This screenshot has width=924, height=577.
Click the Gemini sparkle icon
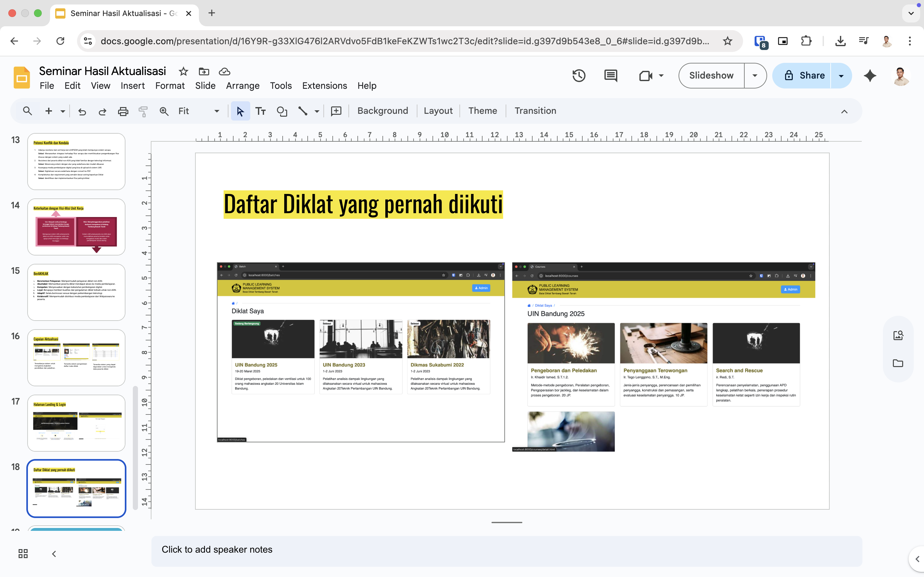coord(870,76)
